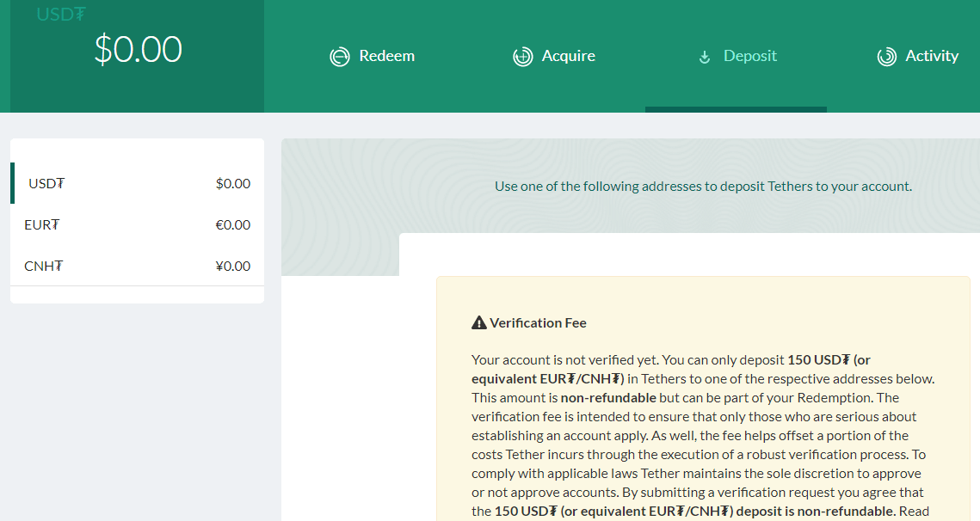Switch to the Acquire tab label
Screen dimensions: 980x521
tap(568, 56)
